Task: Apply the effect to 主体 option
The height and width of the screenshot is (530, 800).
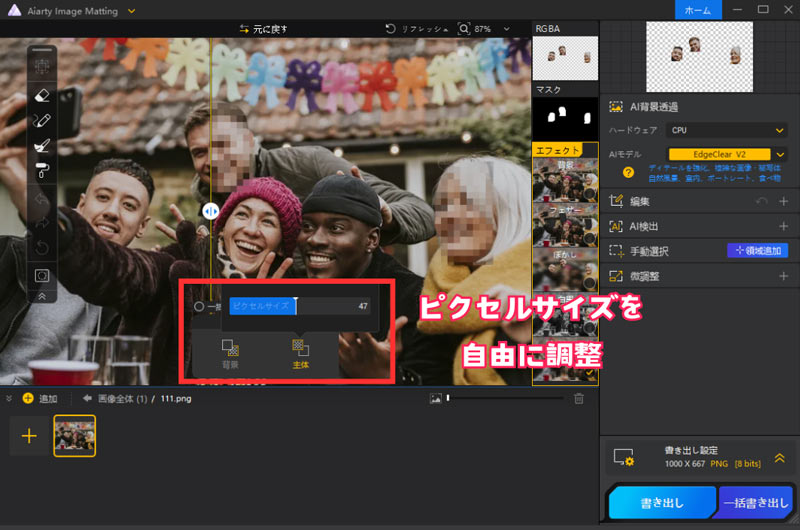Action: click(301, 354)
